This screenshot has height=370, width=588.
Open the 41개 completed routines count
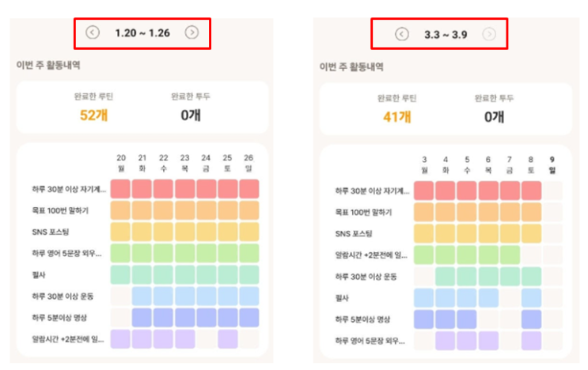(x=397, y=117)
